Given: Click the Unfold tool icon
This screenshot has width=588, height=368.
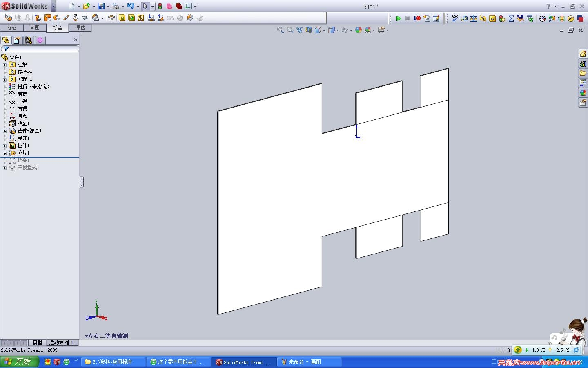Looking at the screenshot, I should [x=151, y=18].
